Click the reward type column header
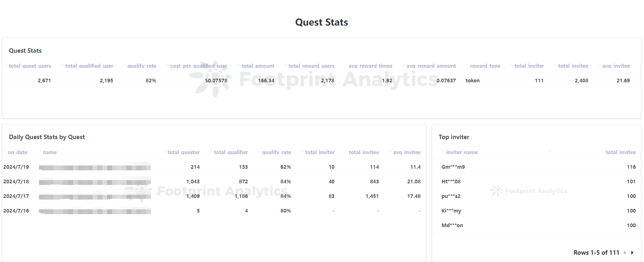The image size is (644, 262). (x=485, y=66)
